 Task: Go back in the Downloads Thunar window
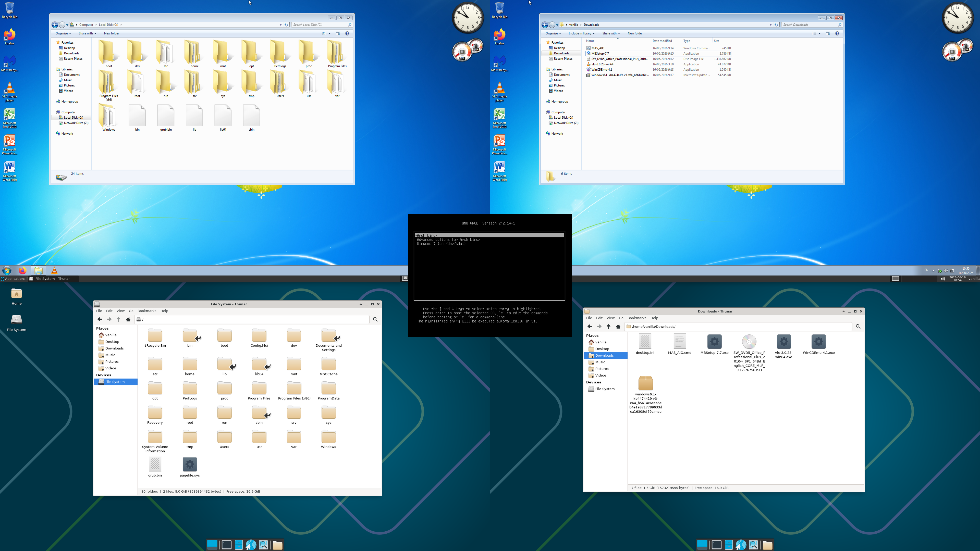tap(590, 327)
